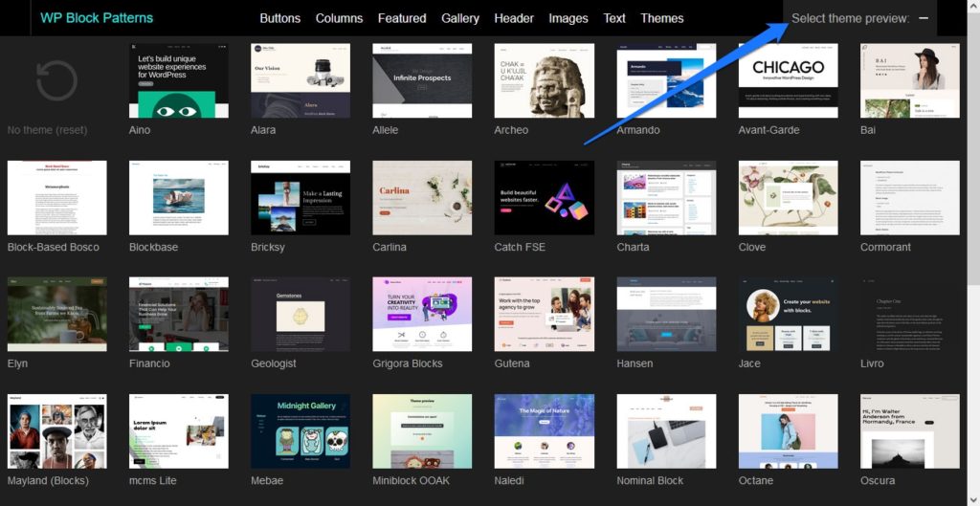Click the Hansen theme name label
980x506 pixels.
(x=635, y=363)
